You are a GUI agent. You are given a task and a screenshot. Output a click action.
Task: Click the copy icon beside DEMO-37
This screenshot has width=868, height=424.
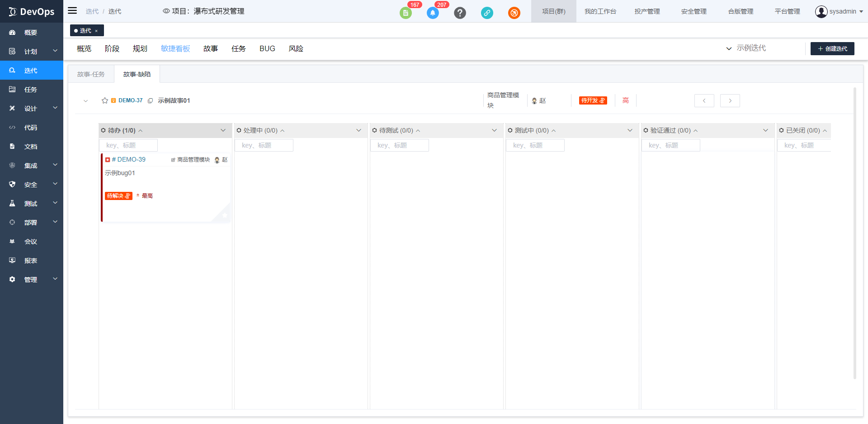151,100
